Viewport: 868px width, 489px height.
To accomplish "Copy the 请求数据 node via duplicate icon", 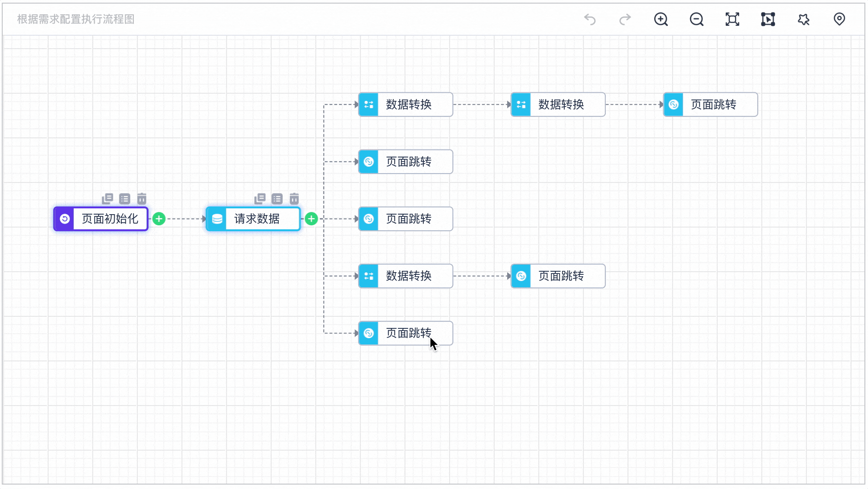I will coord(260,199).
